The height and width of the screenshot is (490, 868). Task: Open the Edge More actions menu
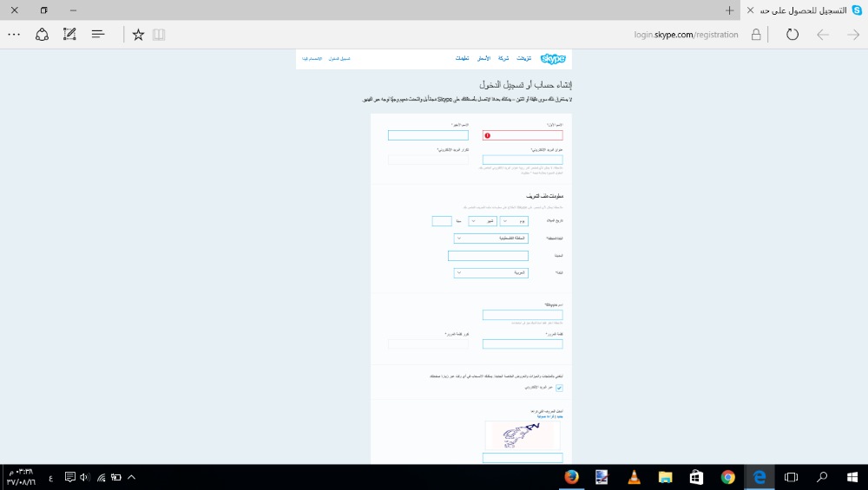tap(14, 35)
